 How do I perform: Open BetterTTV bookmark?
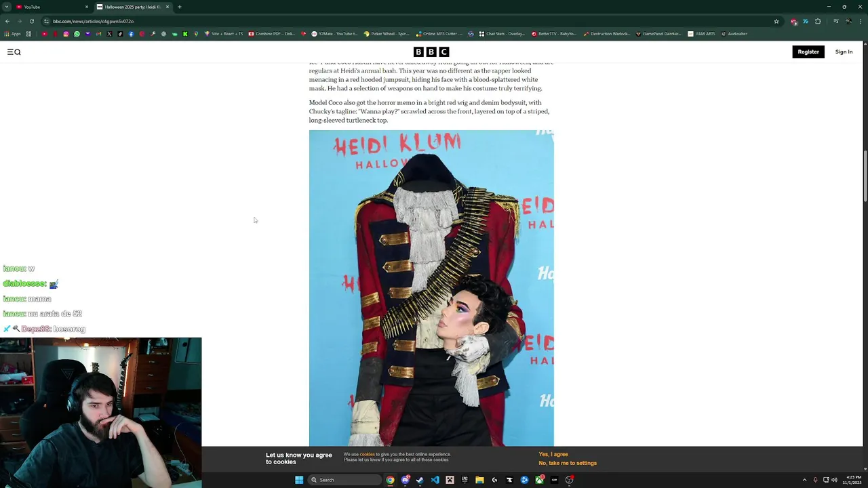[554, 34]
